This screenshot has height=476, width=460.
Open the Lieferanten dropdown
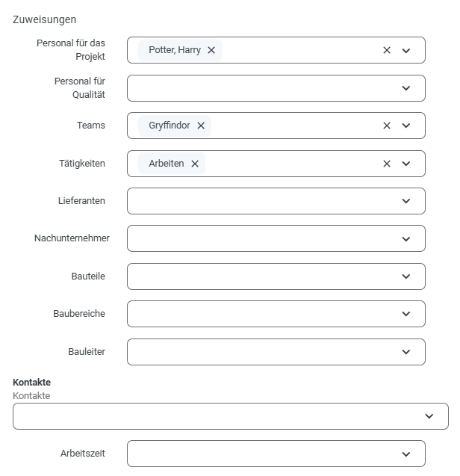coord(406,201)
